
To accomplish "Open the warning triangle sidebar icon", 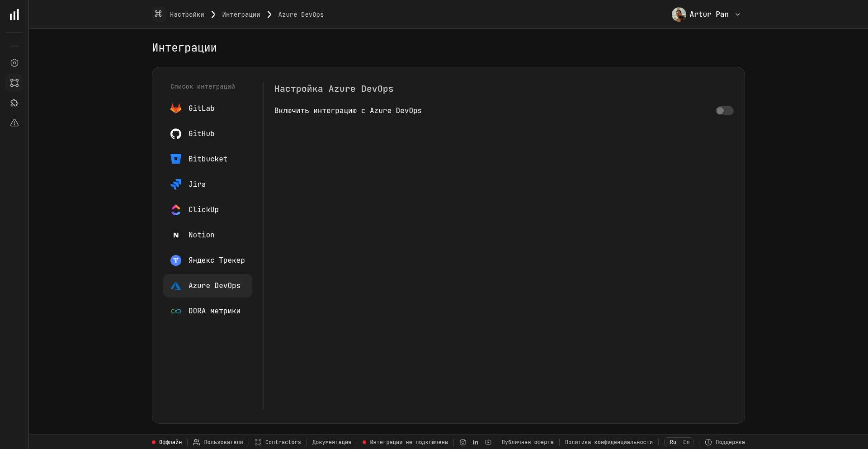I will point(14,123).
